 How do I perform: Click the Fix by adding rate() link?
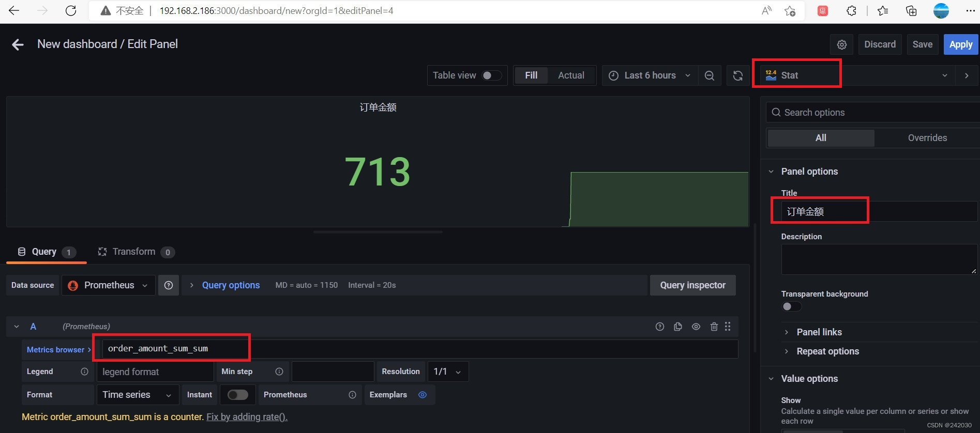(x=247, y=417)
